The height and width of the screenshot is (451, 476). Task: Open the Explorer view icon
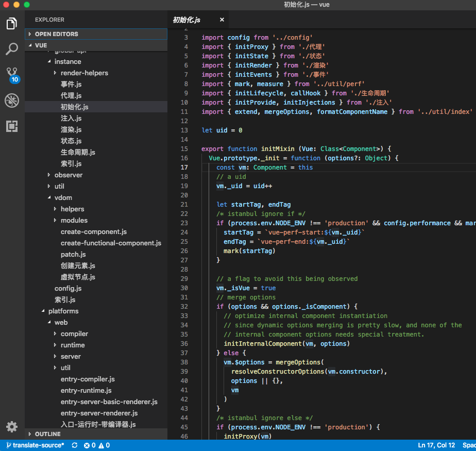pos(11,24)
